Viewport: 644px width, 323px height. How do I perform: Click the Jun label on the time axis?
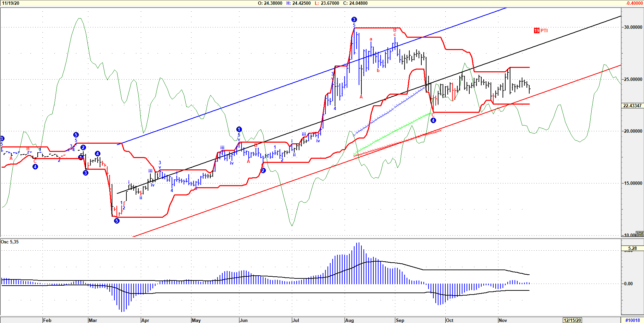click(x=244, y=320)
